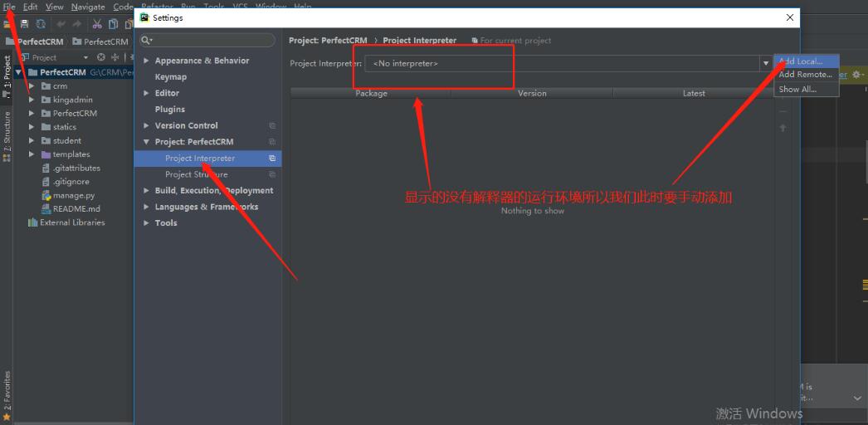The image size is (868, 425).
Task: Click the Open folder toolbar icon
Action: 7,24
